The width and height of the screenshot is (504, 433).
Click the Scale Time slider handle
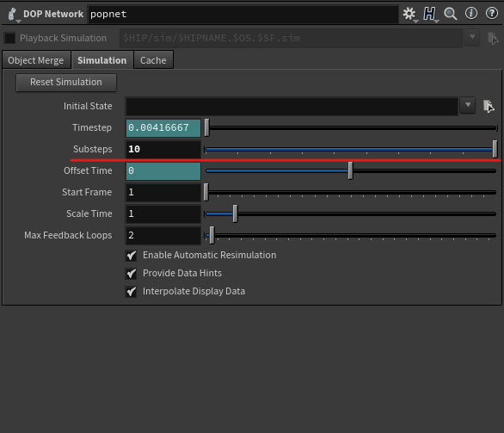236,213
